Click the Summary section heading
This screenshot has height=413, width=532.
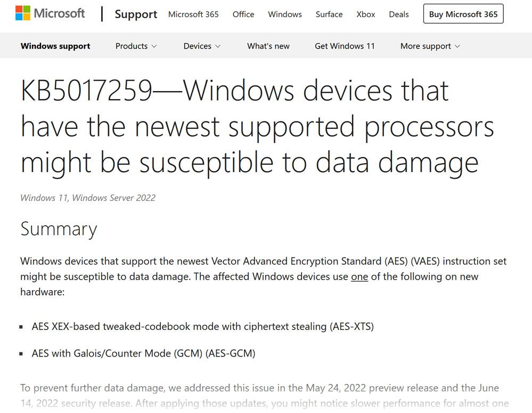click(59, 229)
